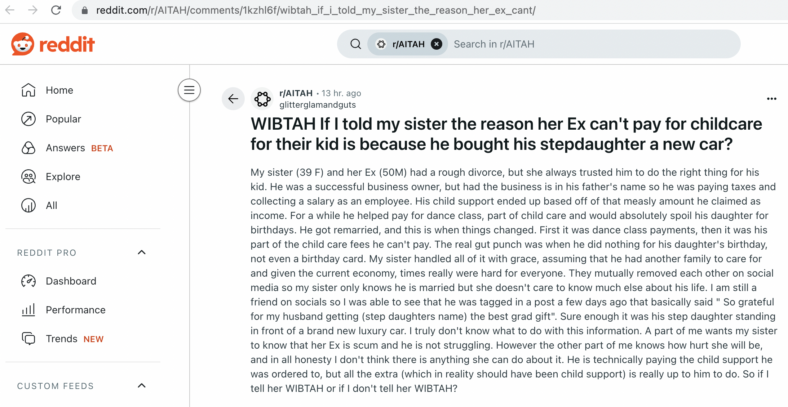Click the Reddit logo icon
This screenshot has width=788, height=407.
point(23,44)
